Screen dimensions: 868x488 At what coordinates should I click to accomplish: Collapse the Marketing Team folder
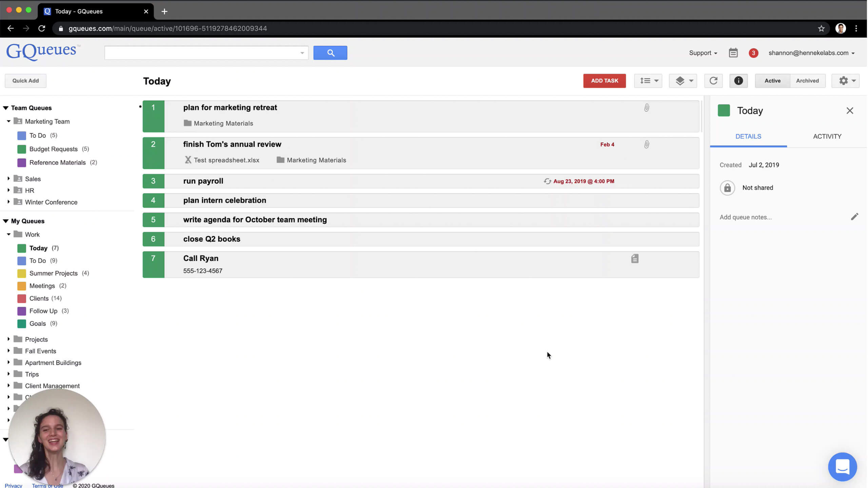(x=9, y=121)
